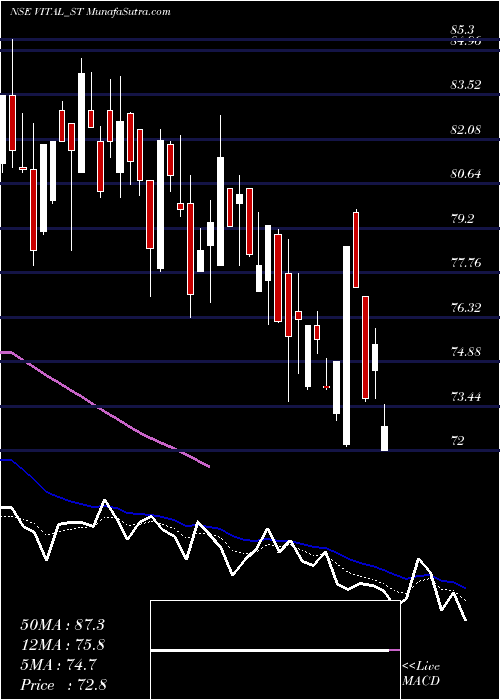Click the 74.88 price axis label
This screenshot has width=500, height=700.
[466, 351]
